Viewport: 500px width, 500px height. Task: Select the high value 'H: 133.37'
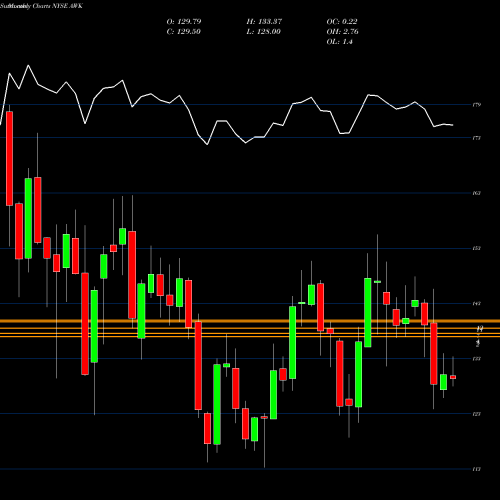pyautogui.click(x=264, y=22)
